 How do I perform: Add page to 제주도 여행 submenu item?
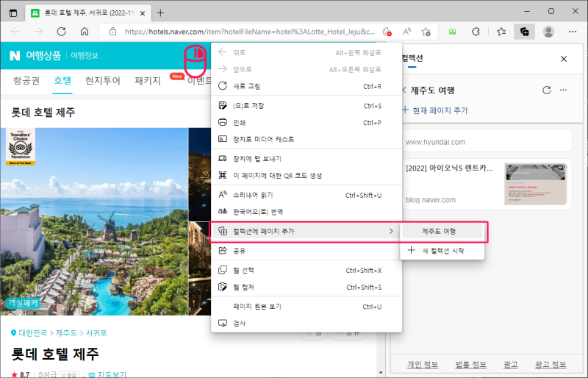coord(442,231)
